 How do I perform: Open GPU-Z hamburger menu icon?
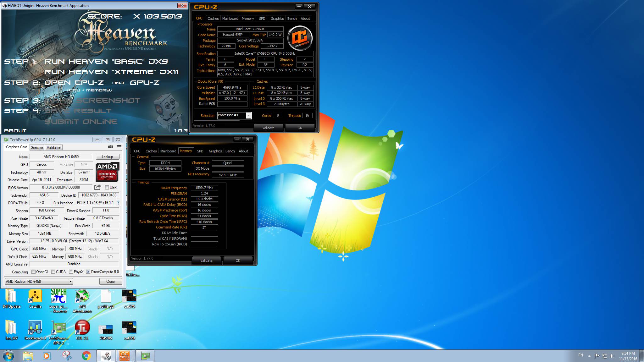119,147
